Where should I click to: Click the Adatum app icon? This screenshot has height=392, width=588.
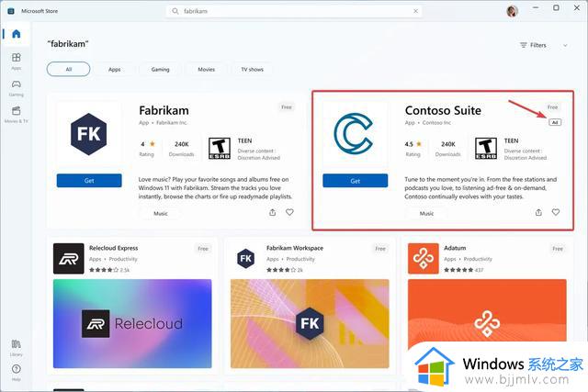click(423, 259)
